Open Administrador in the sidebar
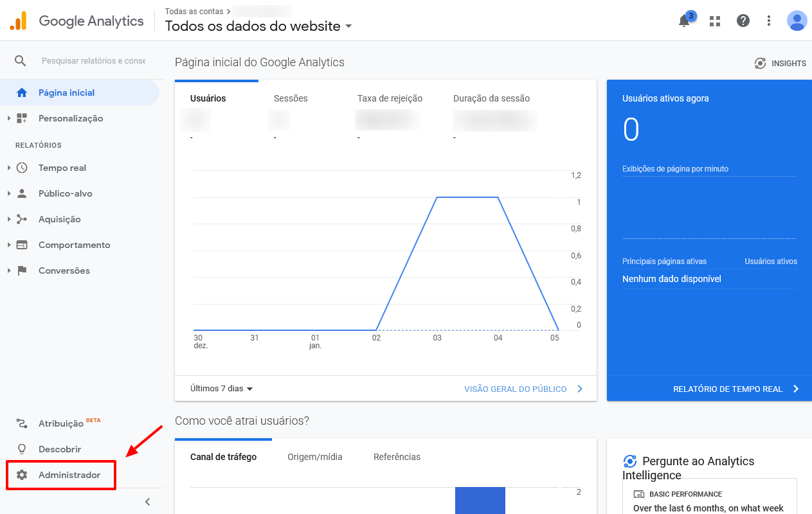 point(61,475)
